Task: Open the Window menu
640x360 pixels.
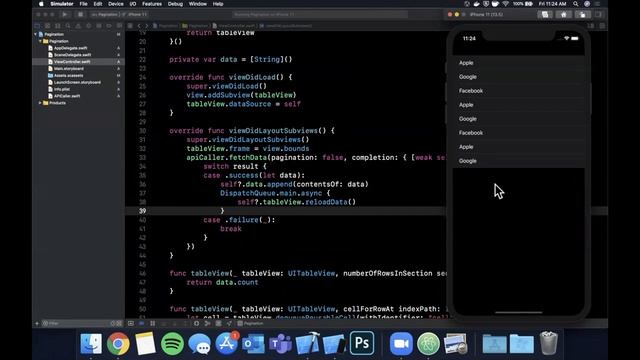Action: point(198,4)
